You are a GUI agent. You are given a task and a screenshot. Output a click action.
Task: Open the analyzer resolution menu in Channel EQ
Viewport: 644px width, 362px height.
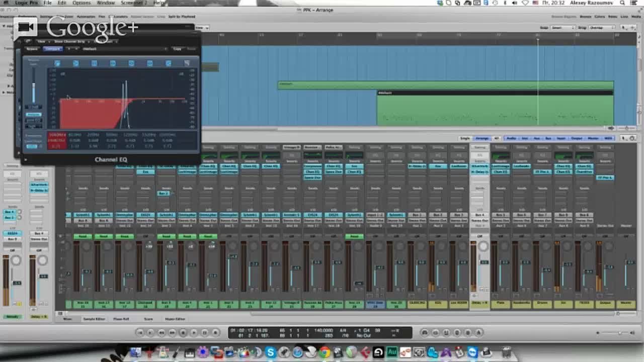pos(34,126)
